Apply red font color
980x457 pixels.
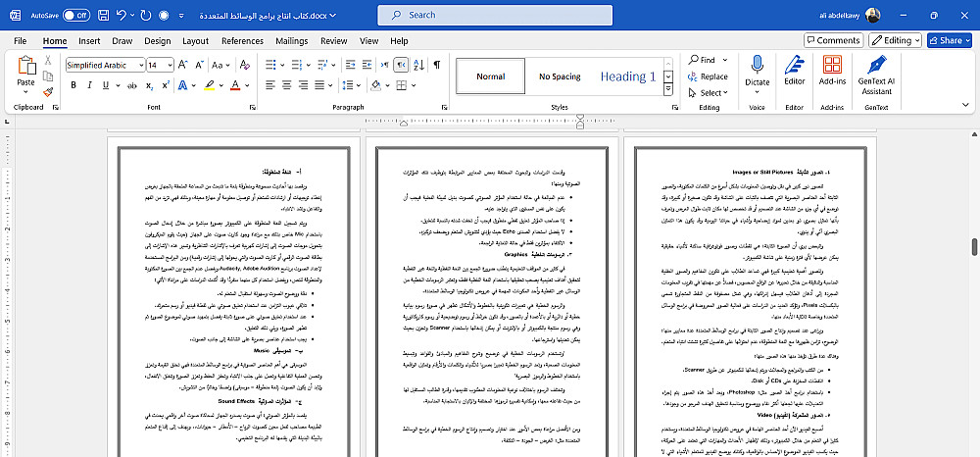coord(235,85)
